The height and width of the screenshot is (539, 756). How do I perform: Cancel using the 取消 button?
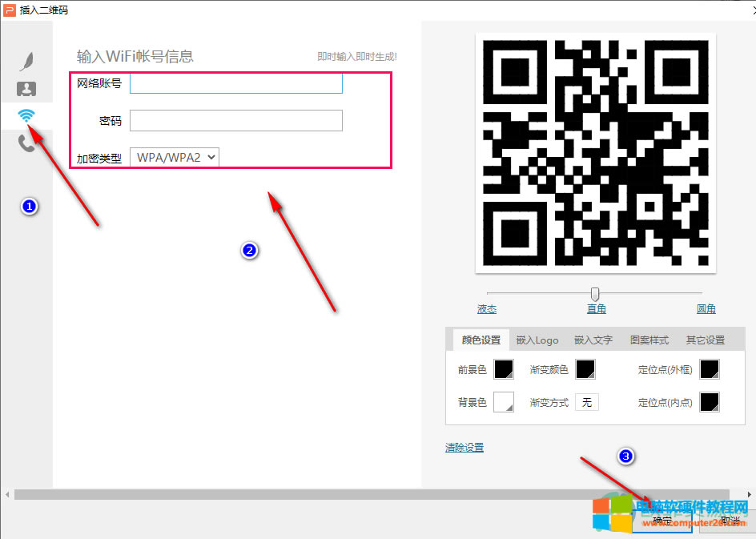(727, 519)
